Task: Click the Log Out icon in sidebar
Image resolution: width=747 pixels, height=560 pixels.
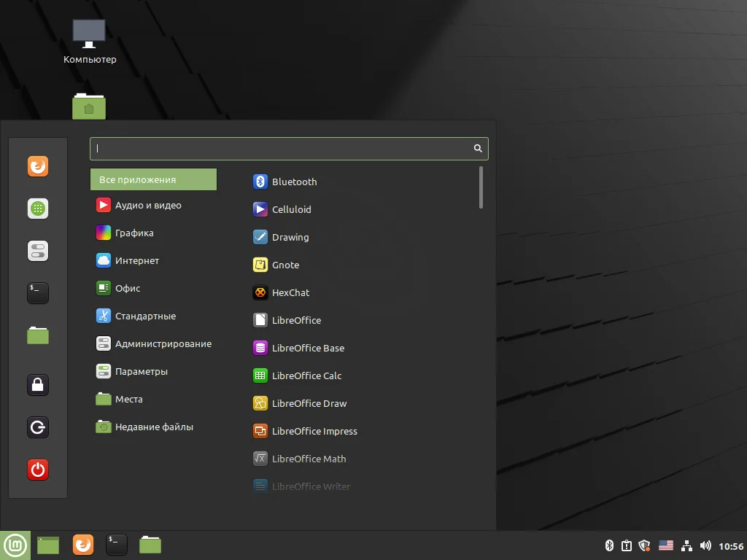Action: pos(38,427)
